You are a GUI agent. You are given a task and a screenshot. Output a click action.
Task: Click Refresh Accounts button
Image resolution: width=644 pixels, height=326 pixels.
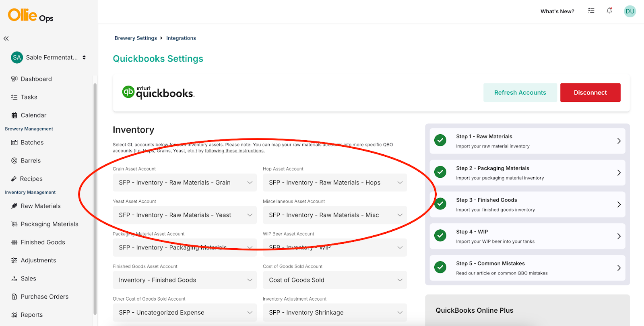click(x=520, y=93)
